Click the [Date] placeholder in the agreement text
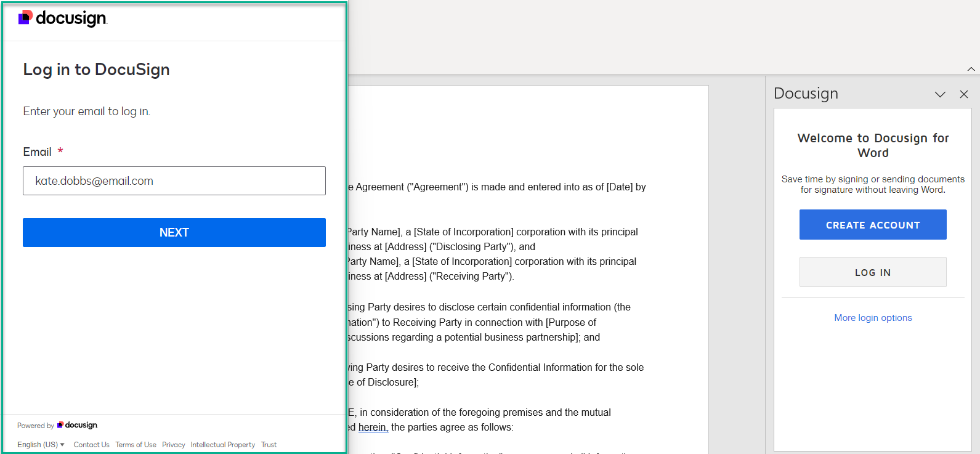The width and height of the screenshot is (980, 454). tap(619, 187)
